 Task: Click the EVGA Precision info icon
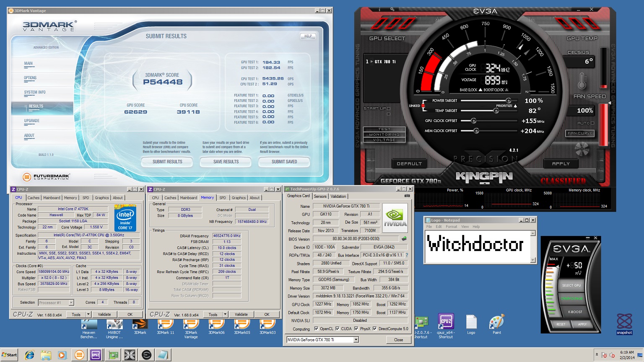379,9
